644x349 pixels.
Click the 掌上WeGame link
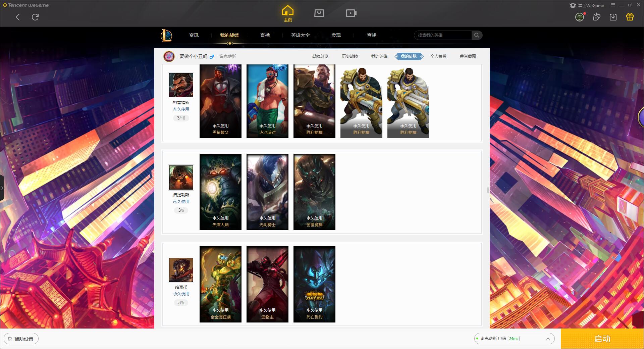[x=587, y=5]
